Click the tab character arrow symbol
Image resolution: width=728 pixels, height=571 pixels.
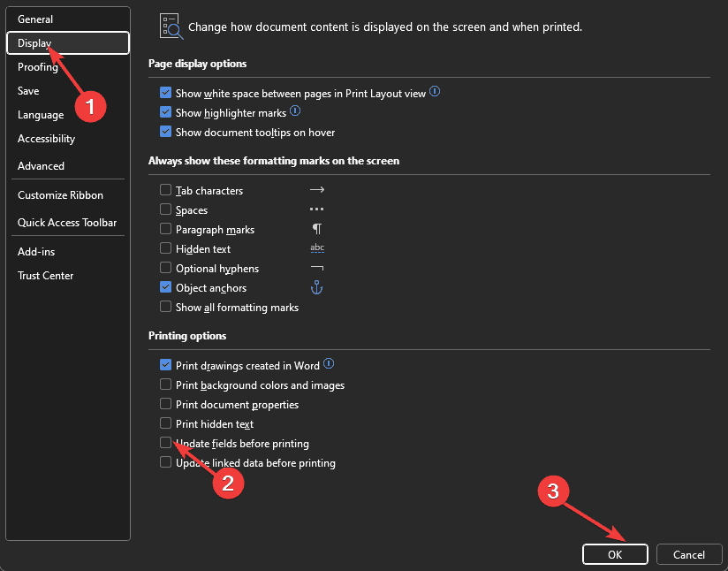tap(316, 189)
